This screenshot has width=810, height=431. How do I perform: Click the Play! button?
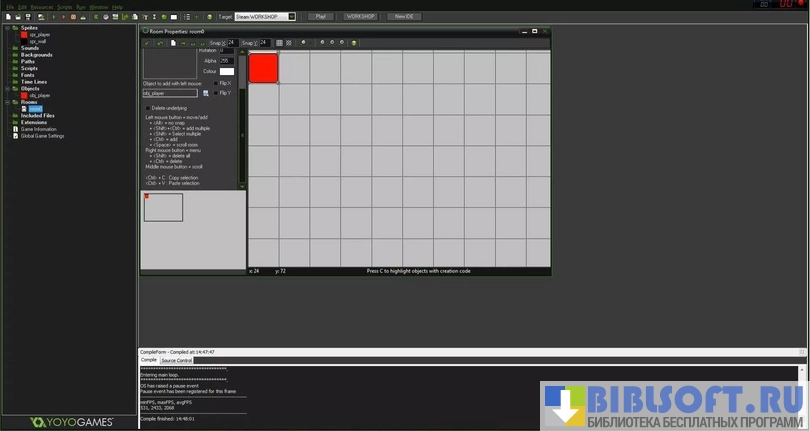(320, 17)
